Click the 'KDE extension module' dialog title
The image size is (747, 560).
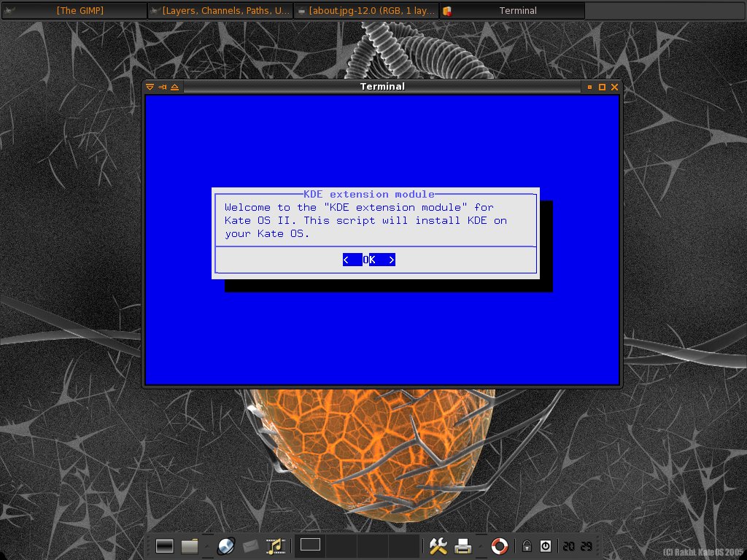point(369,194)
